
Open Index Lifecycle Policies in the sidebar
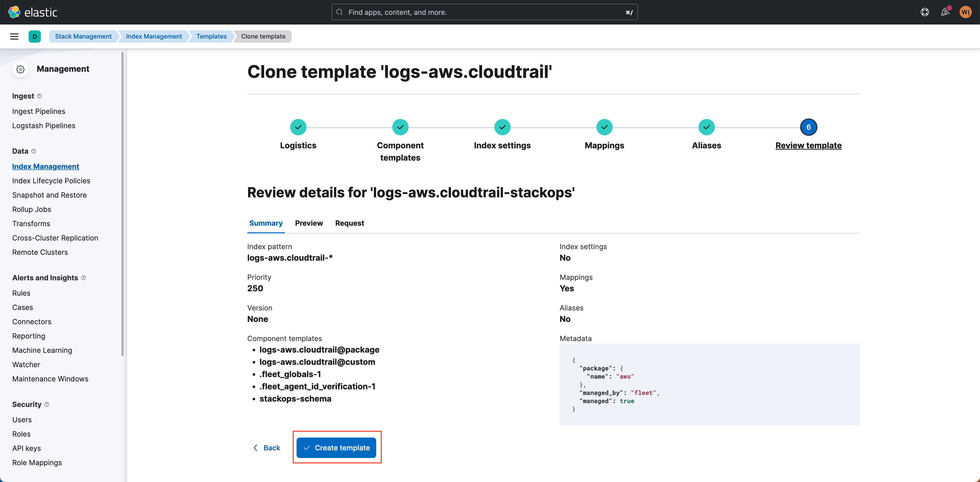click(x=51, y=180)
